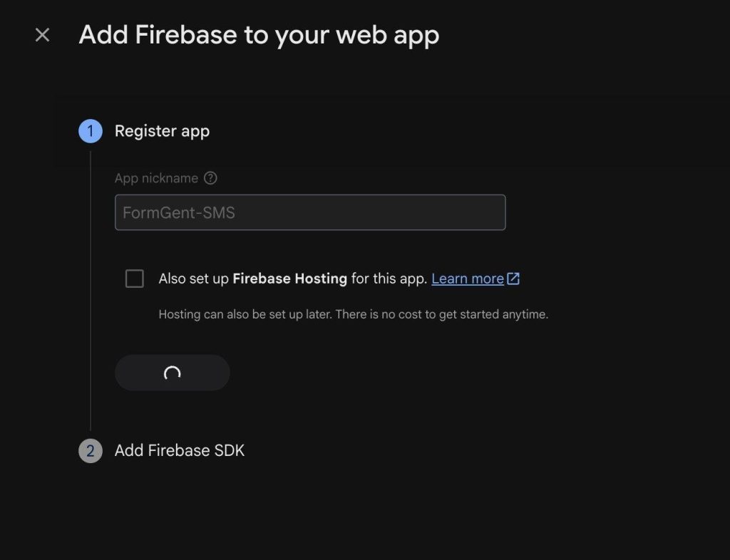This screenshot has width=730, height=560.
Task: Expand the Add Firebase SDK step
Action: (179, 451)
